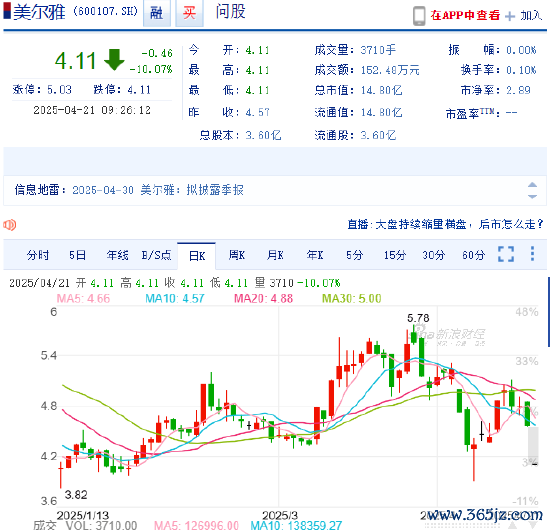Click the 总股本 value 3.60亿
The height and width of the screenshot is (530, 550).
pos(263,135)
